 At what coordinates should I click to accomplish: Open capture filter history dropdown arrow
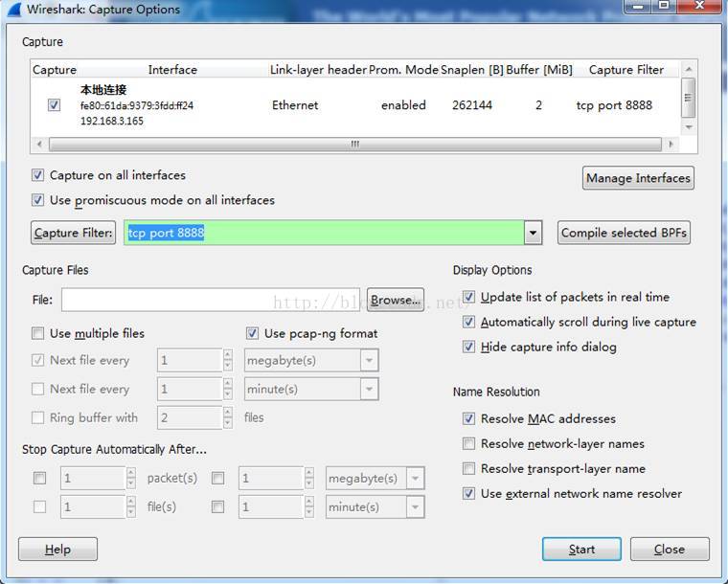(x=533, y=233)
